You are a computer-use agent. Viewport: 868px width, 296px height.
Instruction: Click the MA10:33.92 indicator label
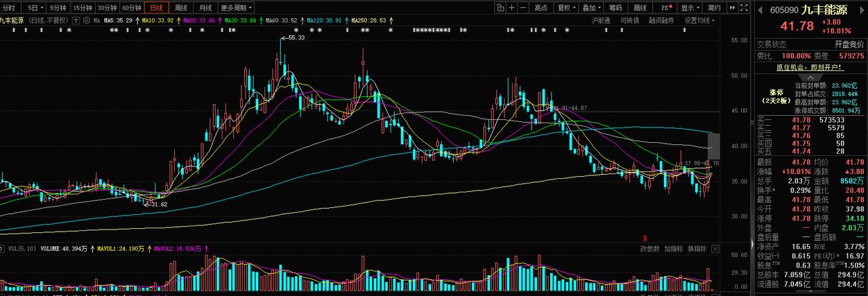tap(158, 20)
